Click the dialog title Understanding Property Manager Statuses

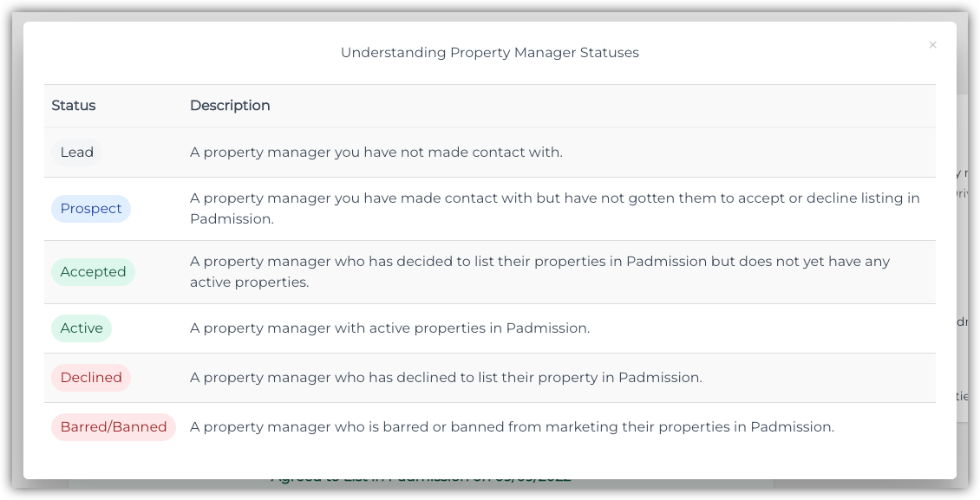pos(490,53)
